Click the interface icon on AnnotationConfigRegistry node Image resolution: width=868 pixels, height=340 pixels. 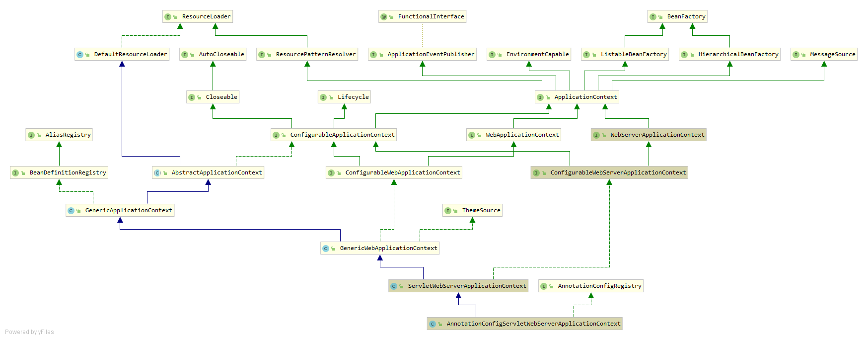coord(544,286)
